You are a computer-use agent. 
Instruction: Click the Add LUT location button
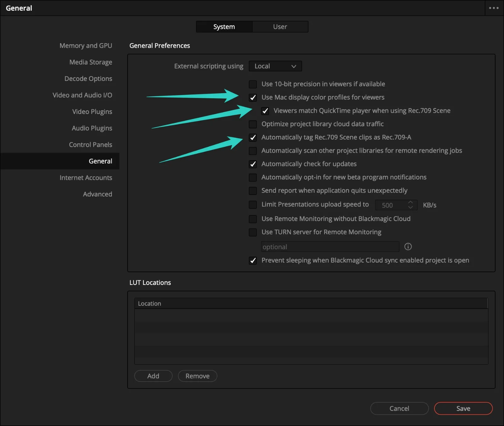point(153,376)
